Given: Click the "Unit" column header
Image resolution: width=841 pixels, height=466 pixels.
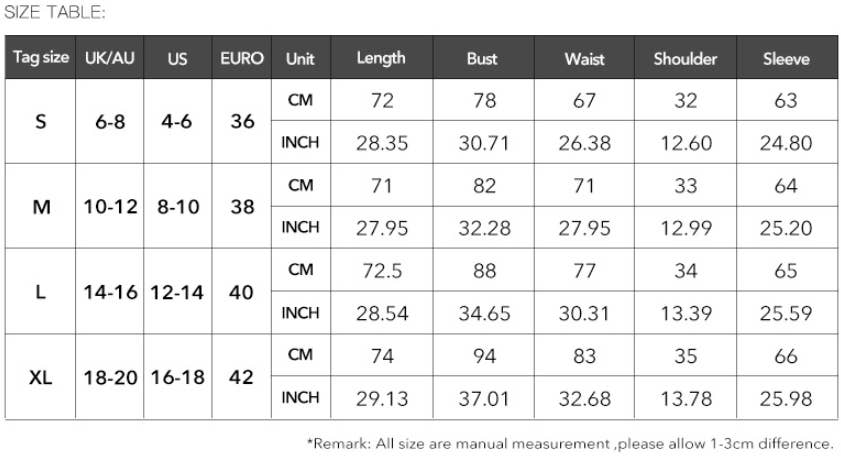Looking at the screenshot, I should click(300, 58).
